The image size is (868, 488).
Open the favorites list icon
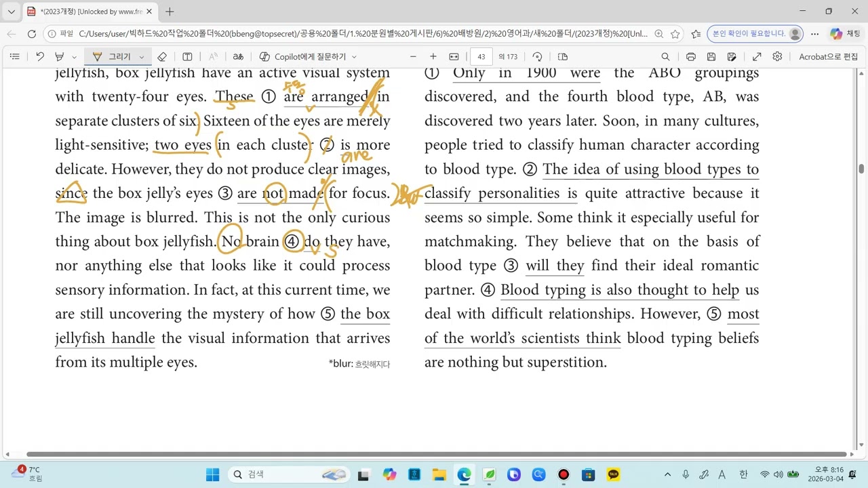[x=696, y=34]
